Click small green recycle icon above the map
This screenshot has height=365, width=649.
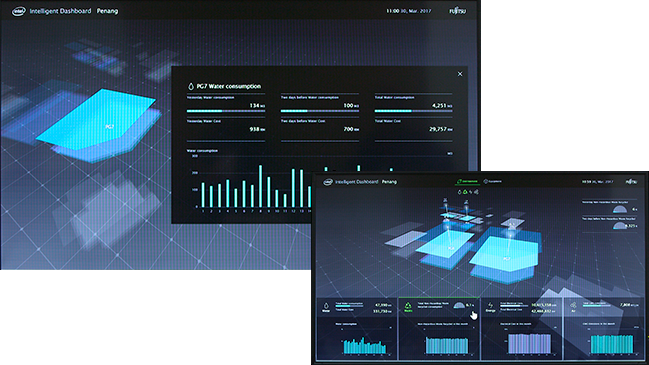pos(465,192)
